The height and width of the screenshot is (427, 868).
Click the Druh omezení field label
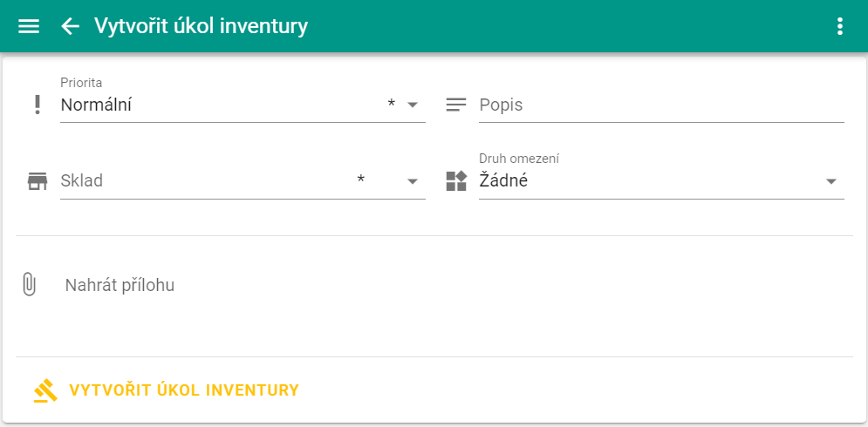pyautogui.click(x=519, y=159)
